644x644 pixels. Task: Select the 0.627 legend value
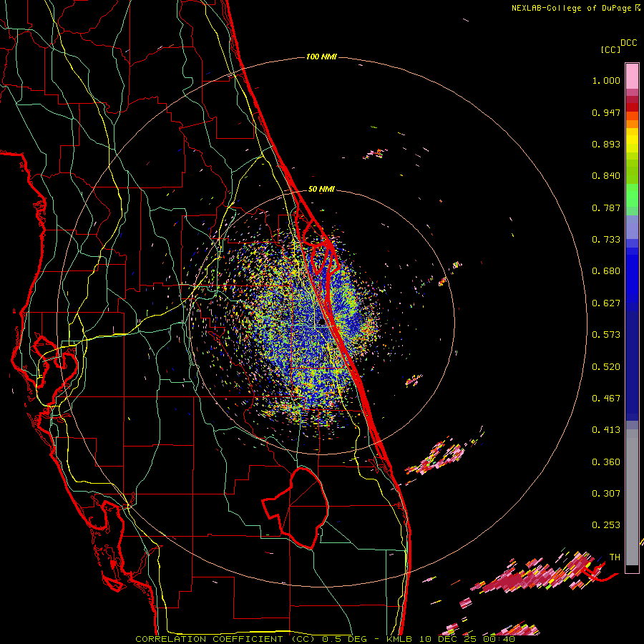coord(606,303)
